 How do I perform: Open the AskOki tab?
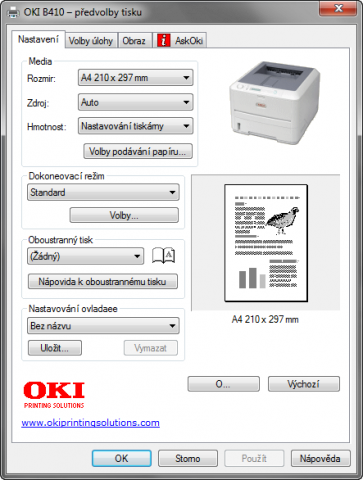pos(180,41)
